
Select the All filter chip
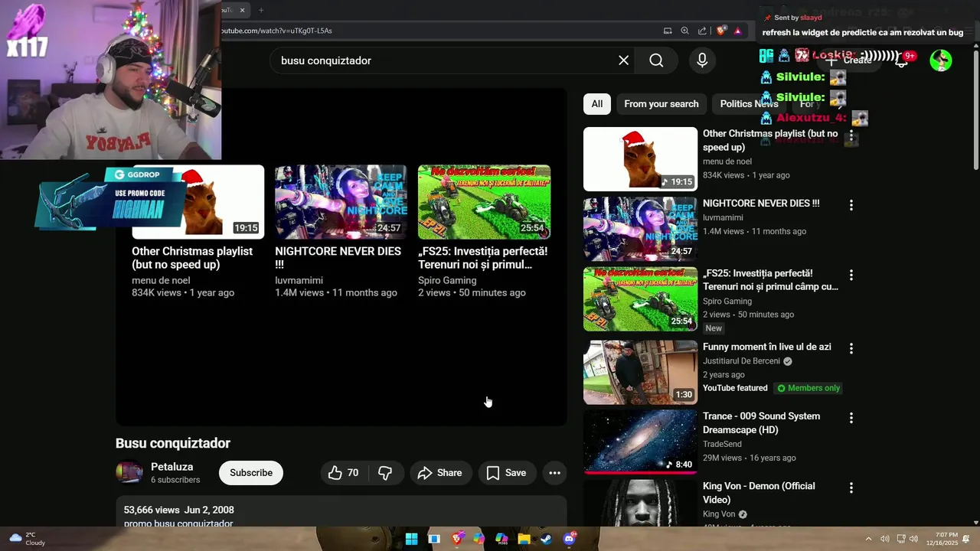[x=597, y=104]
